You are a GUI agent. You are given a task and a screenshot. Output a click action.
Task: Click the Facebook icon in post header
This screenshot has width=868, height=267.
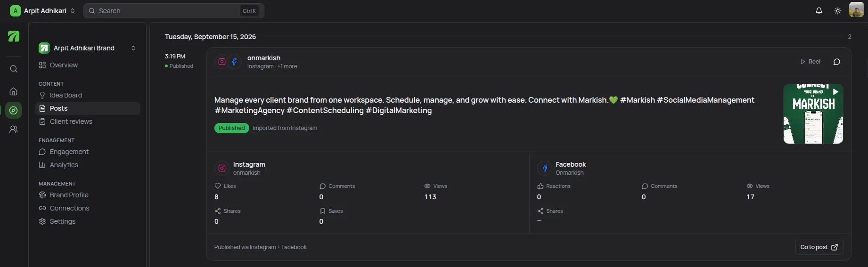pyautogui.click(x=234, y=62)
